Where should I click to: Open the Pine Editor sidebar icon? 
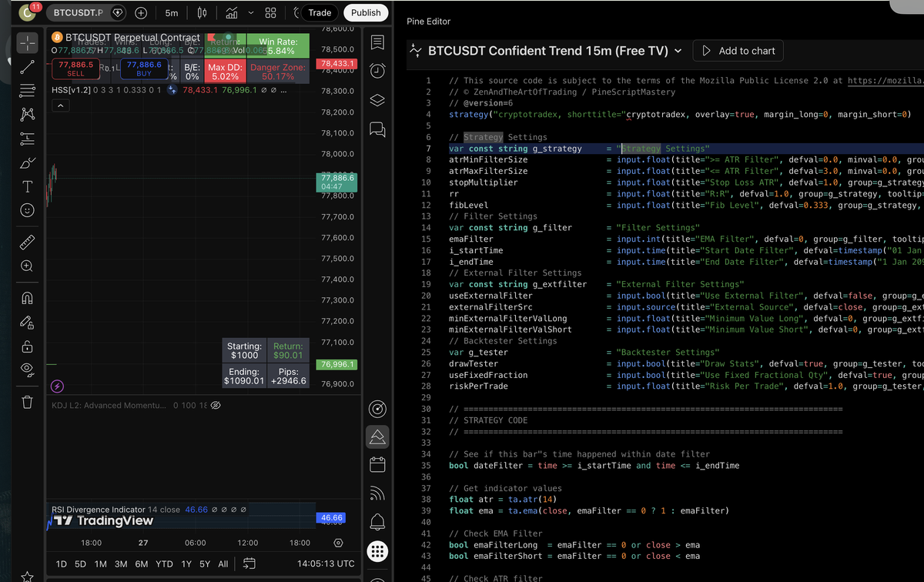377,436
